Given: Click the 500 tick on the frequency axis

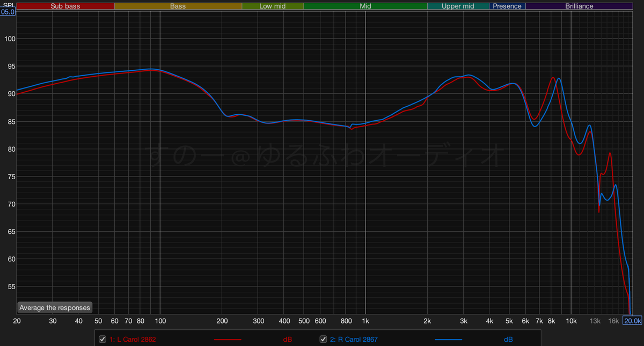Looking at the screenshot, I should coord(304,321).
